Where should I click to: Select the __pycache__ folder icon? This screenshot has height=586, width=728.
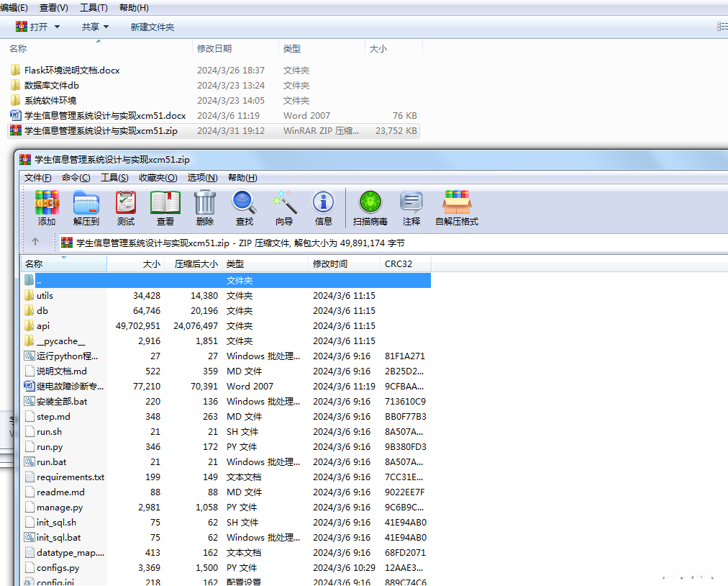coord(29,341)
